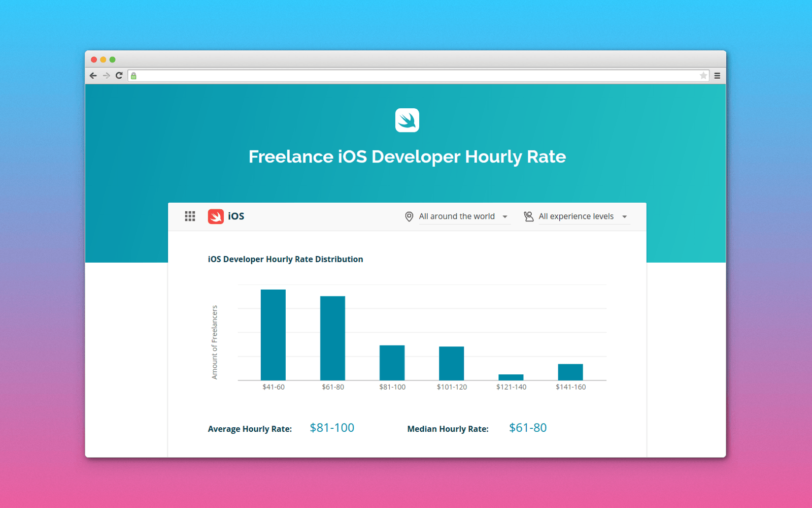The width and height of the screenshot is (812, 508).
Task: Focus the browser address bar
Action: click(x=419, y=76)
